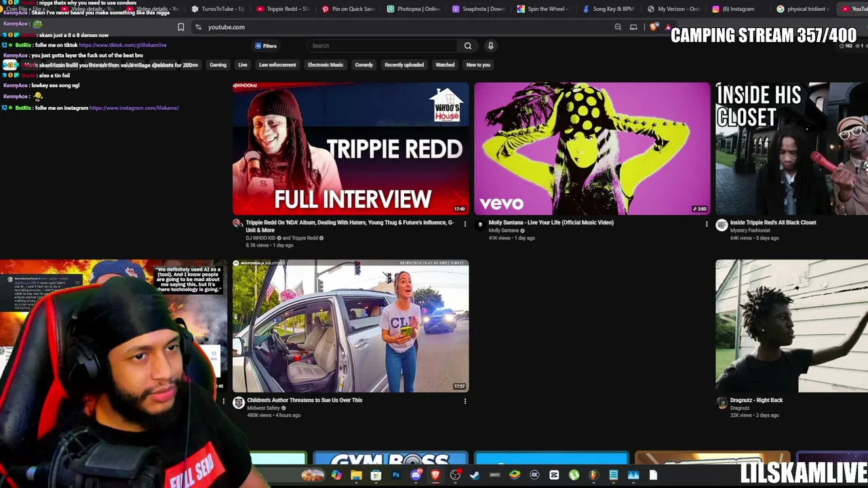Screen dimensions: 868x488
Task: Select the Law enforcement filter chip
Action: (277, 65)
